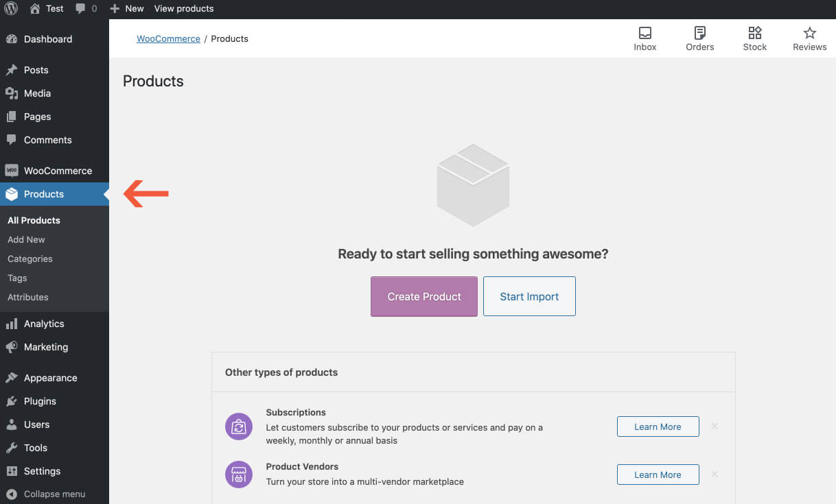Click the Comments speech bubble sidebar icon
Screen dimensions: 836x504
coord(12,140)
